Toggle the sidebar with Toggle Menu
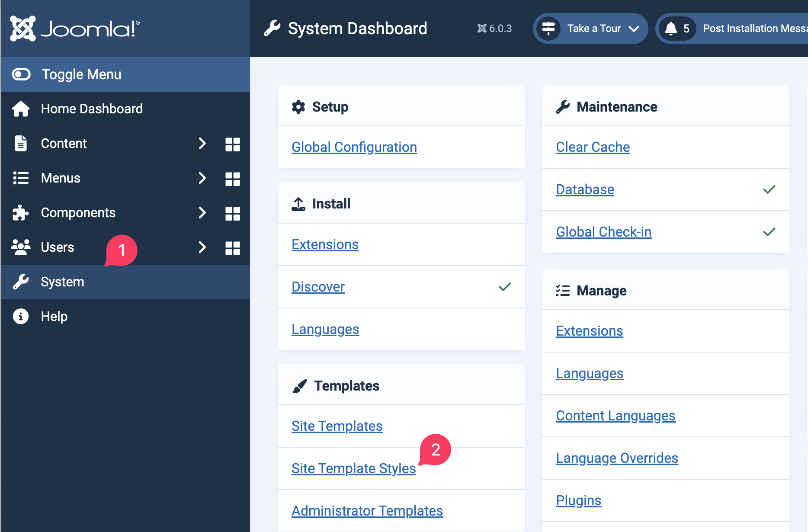The image size is (808, 532). point(82,74)
